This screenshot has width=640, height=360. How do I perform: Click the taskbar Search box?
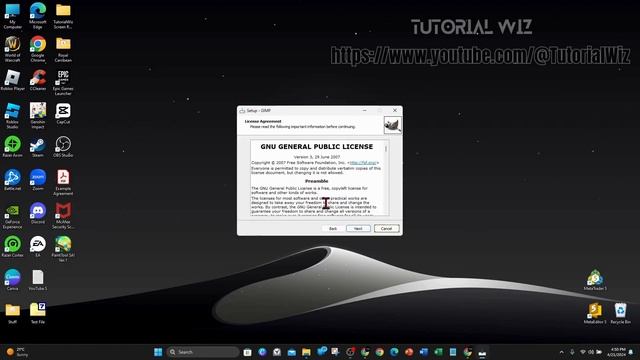[203, 352]
